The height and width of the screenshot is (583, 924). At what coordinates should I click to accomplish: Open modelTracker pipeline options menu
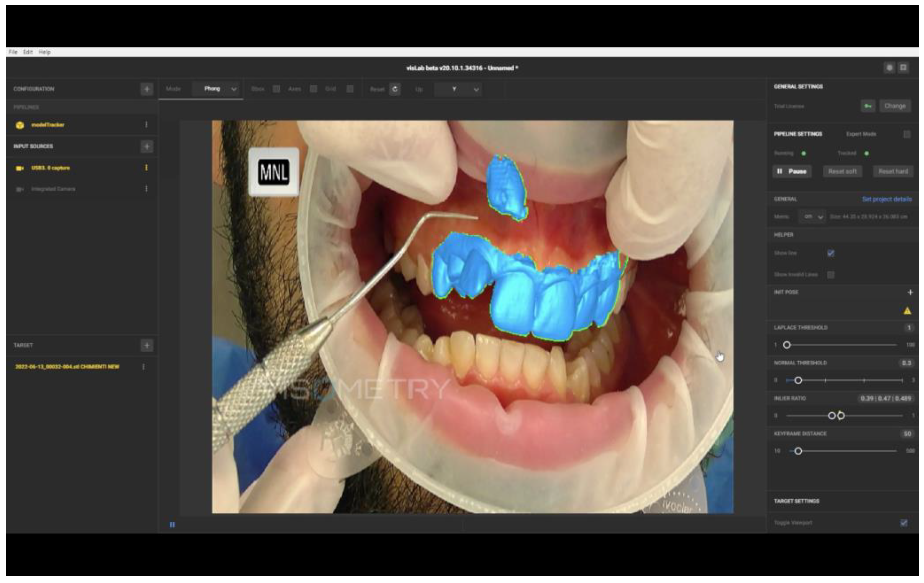(x=146, y=125)
